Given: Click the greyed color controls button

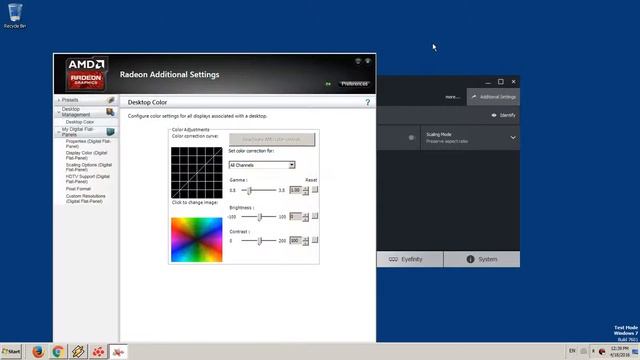Looking at the screenshot, I should click(x=271, y=139).
